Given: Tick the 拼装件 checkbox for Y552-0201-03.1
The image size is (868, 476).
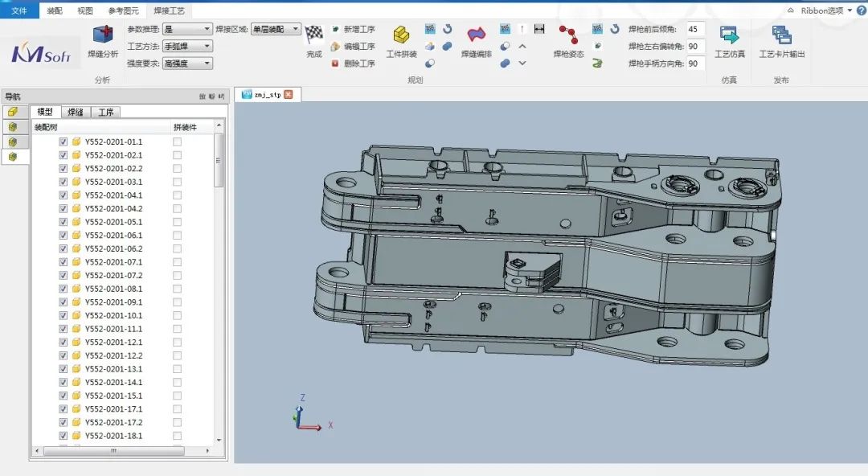Looking at the screenshot, I should click(177, 182).
